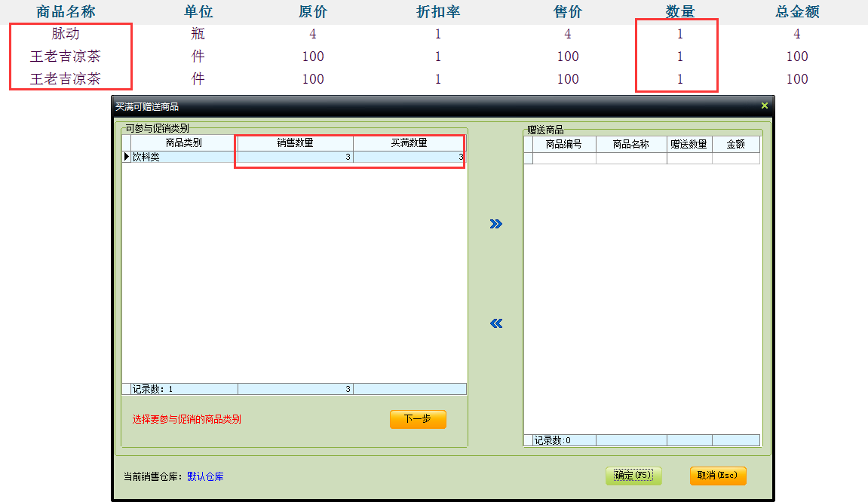Click the 数量 header in sales list

[x=679, y=11]
